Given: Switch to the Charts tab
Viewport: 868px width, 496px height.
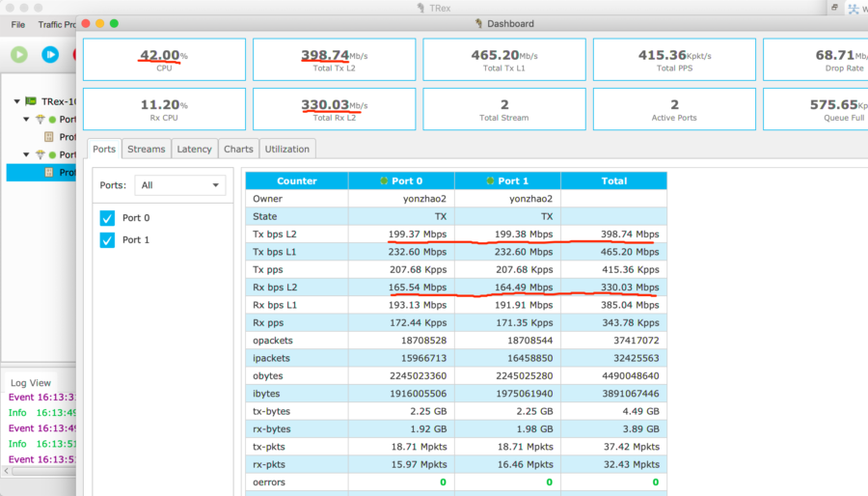Looking at the screenshot, I should [x=238, y=149].
